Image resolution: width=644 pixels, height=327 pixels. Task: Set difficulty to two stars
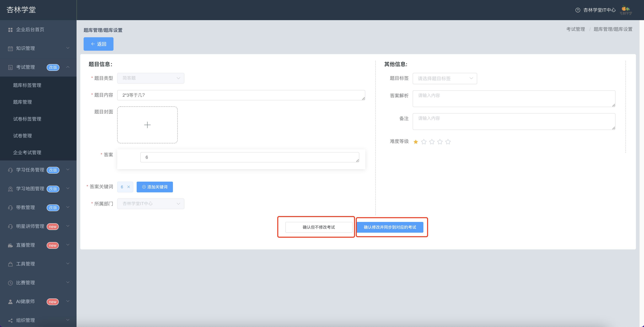click(424, 142)
